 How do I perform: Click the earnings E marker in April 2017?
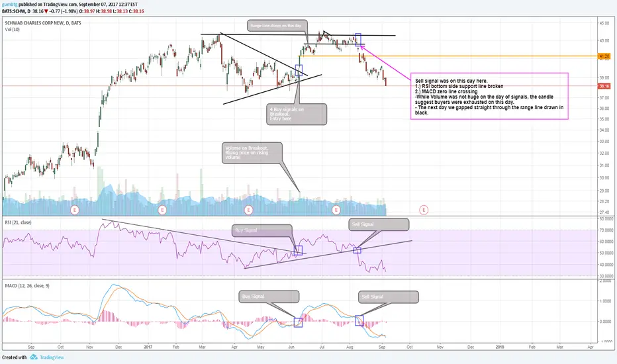click(x=248, y=210)
